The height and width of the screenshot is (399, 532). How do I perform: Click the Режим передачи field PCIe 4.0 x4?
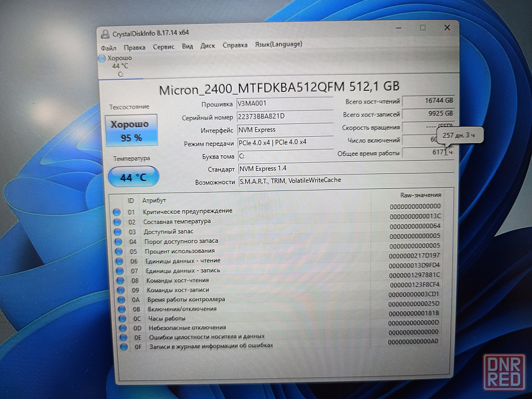[285, 143]
